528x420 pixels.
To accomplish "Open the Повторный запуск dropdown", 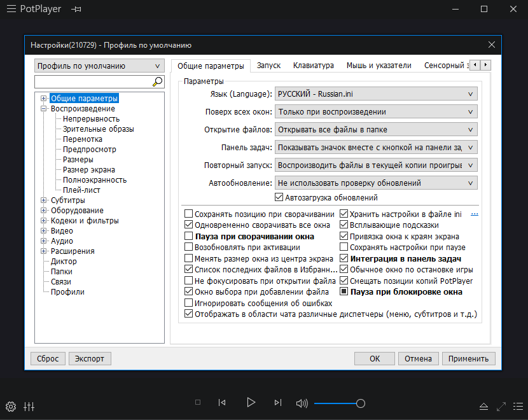I will 376,165.
